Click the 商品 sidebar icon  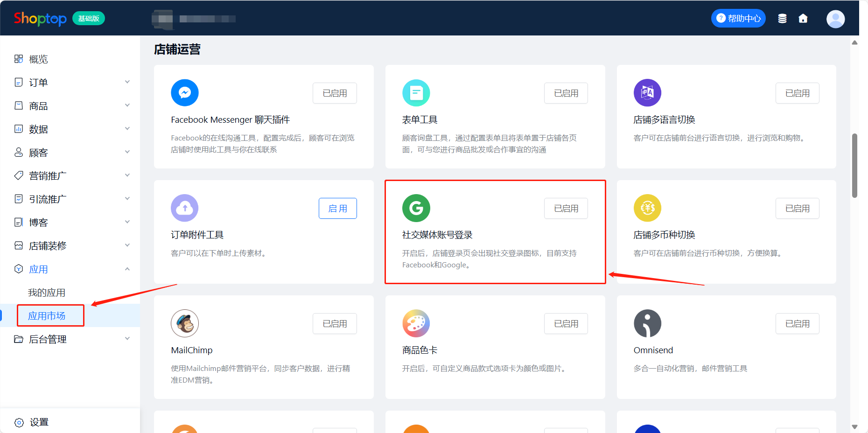(19, 105)
